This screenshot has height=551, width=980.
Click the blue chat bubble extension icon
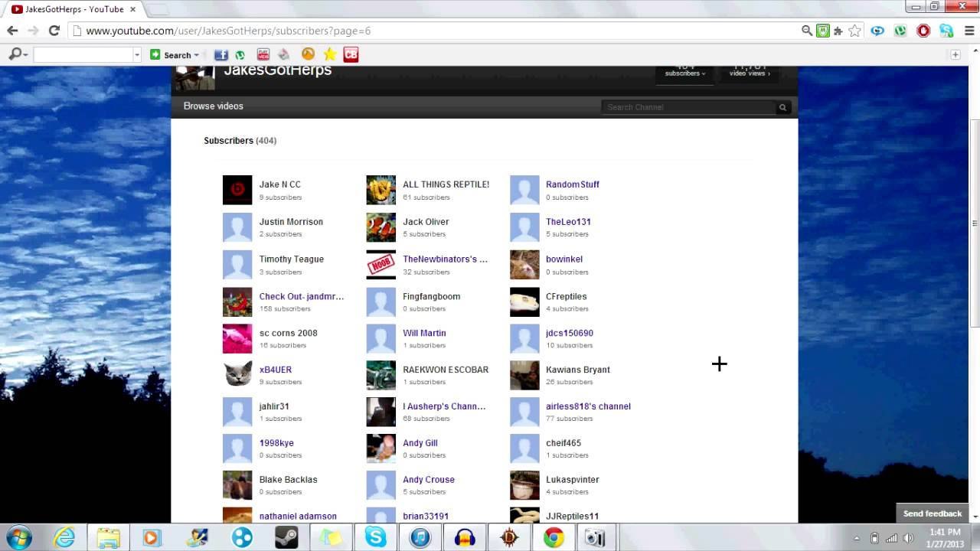(x=877, y=31)
